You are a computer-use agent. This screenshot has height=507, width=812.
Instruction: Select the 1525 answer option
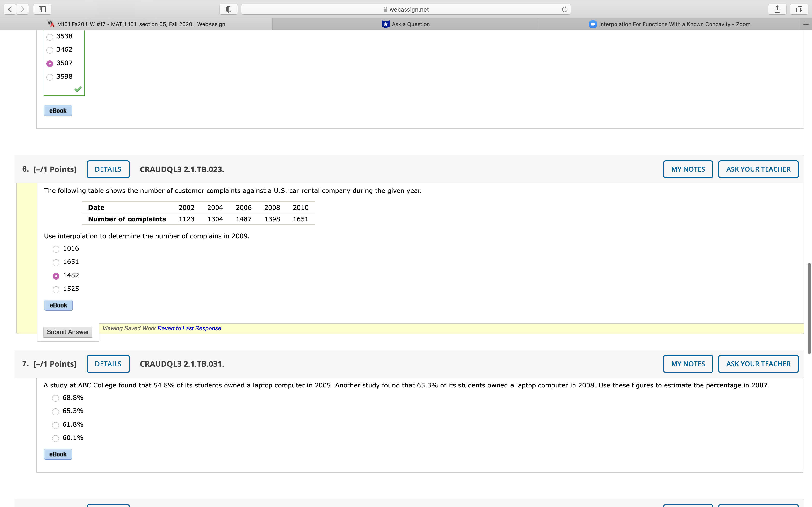(x=56, y=289)
